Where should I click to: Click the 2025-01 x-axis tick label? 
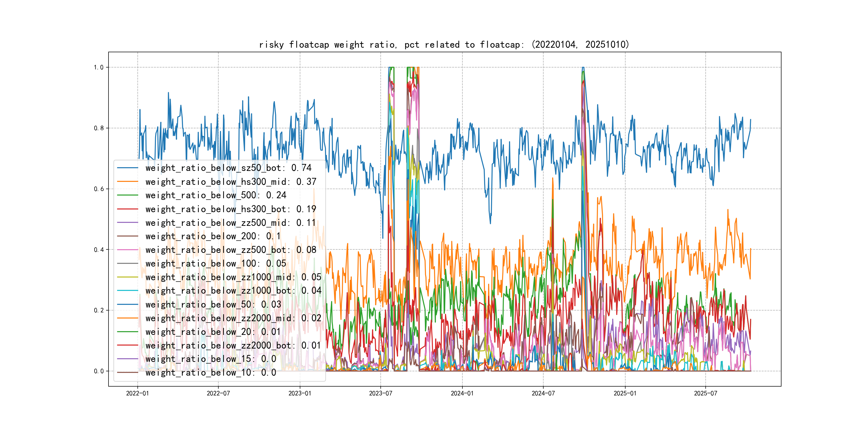(625, 393)
